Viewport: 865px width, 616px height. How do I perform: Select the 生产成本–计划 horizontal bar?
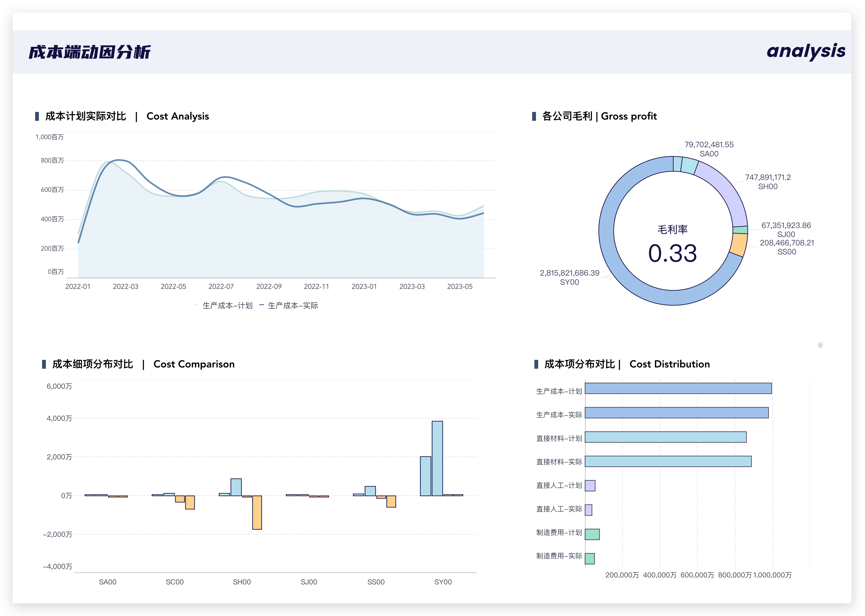[678, 388]
